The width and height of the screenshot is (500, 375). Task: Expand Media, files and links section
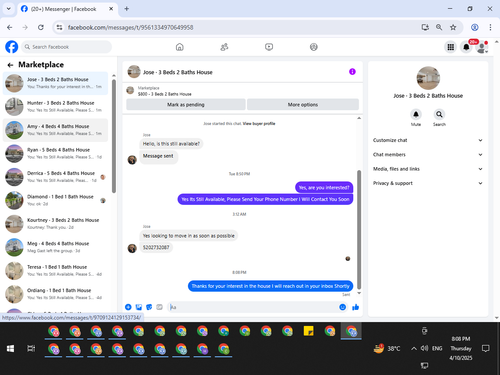(x=428, y=169)
